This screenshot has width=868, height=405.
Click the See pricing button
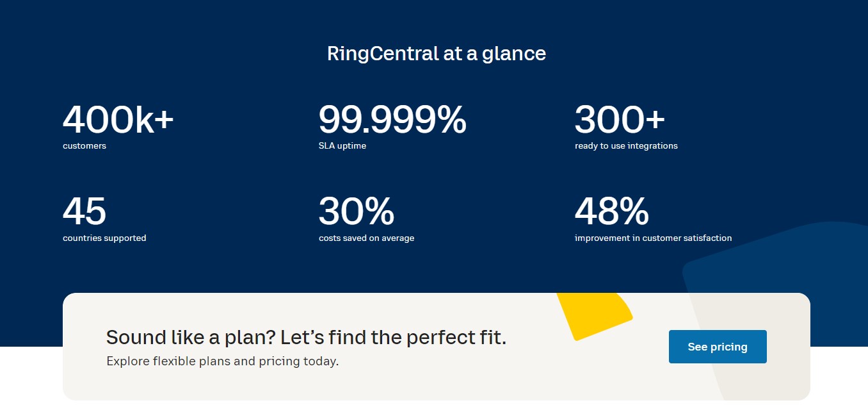[x=717, y=347]
